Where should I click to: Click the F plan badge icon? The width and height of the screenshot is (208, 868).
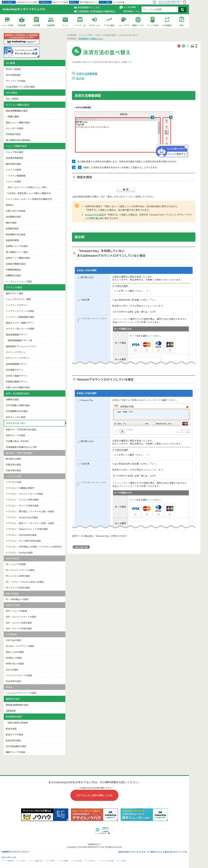[188, 46]
